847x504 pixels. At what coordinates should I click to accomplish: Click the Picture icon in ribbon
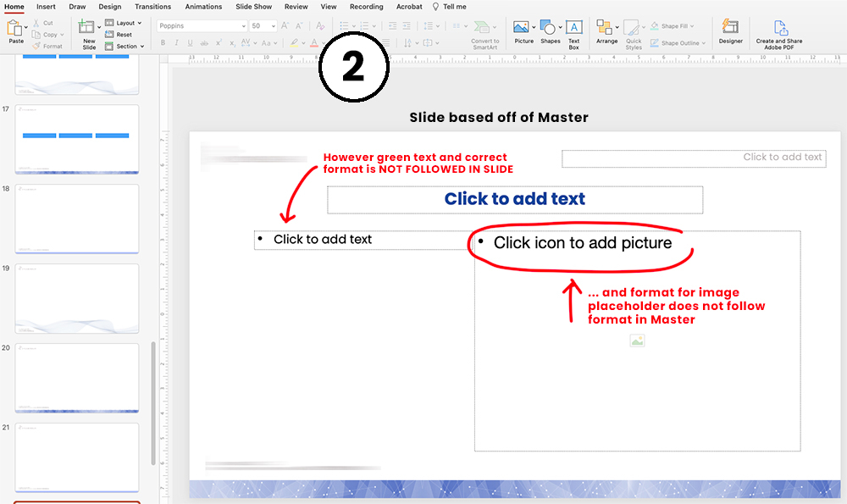[x=521, y=27]
